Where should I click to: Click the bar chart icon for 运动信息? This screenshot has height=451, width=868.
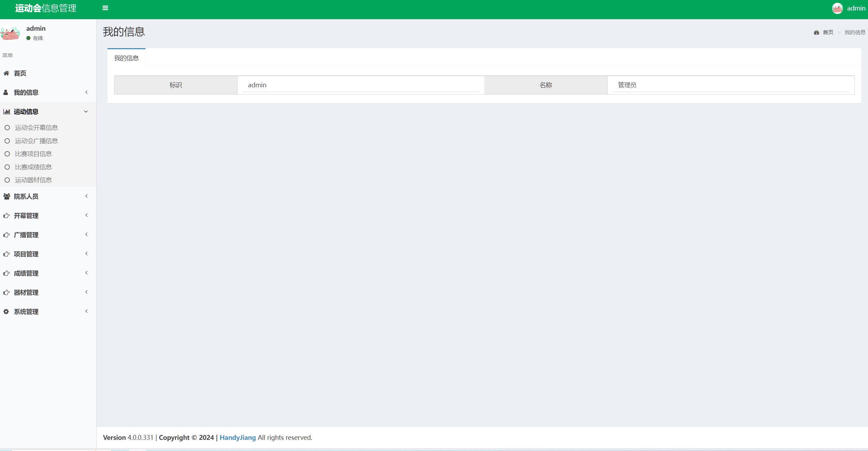(7, 111)
